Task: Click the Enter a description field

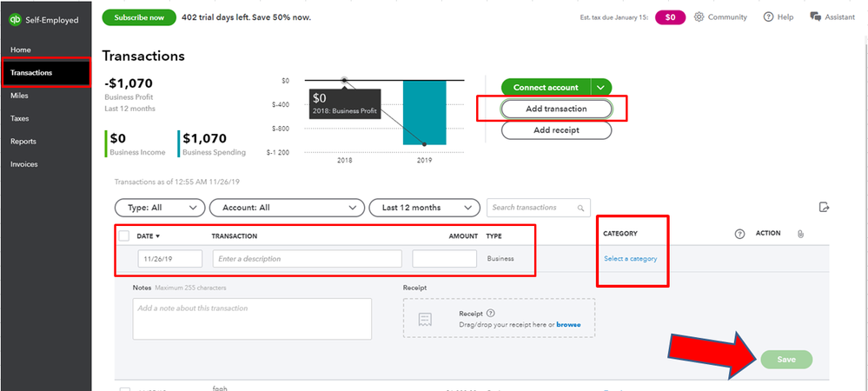Action: tap(307, 259)
